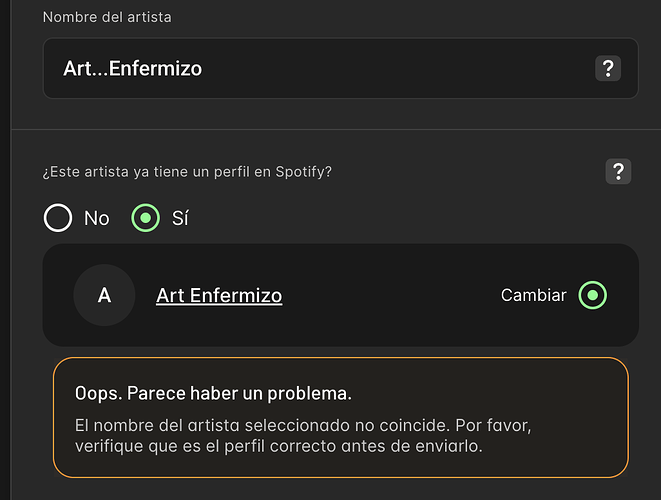Open the 'Art Enfermizo' profile link
This screenshot has width=661, height=500.
219,295
